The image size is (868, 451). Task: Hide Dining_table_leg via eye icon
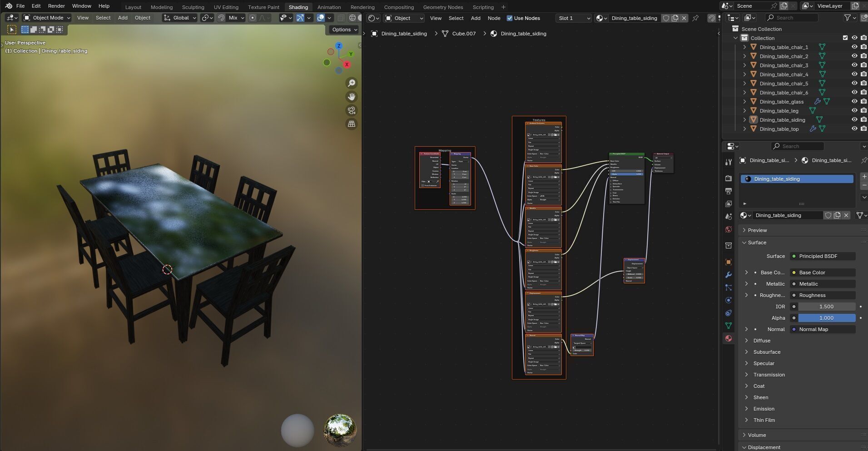[854, 110]
